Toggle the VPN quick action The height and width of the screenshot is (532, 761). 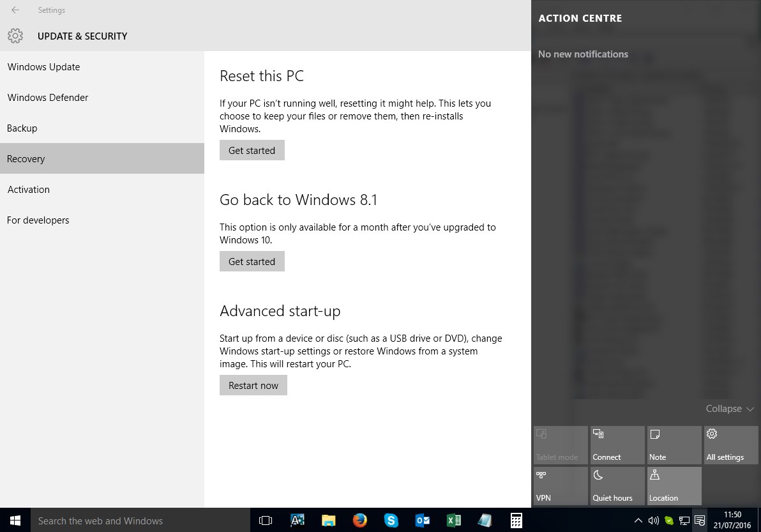pyautogui.click(x=561, y=486)
